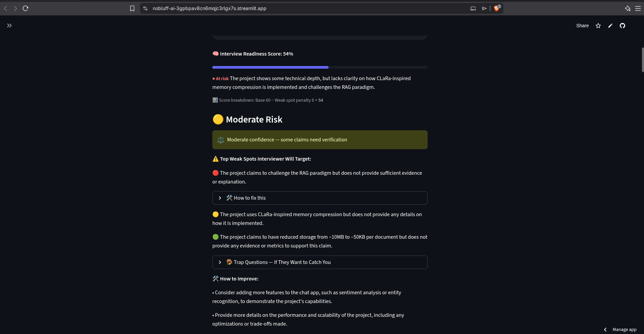644x334 pixels.
Task: Click the cast-to-device icon in the toolbar
Action: point(473,8)
